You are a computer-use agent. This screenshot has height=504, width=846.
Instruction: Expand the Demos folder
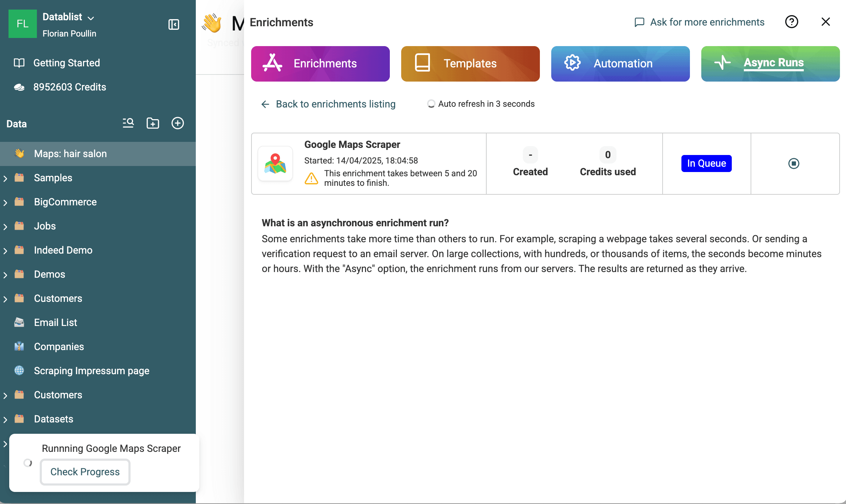coord(5,275)
